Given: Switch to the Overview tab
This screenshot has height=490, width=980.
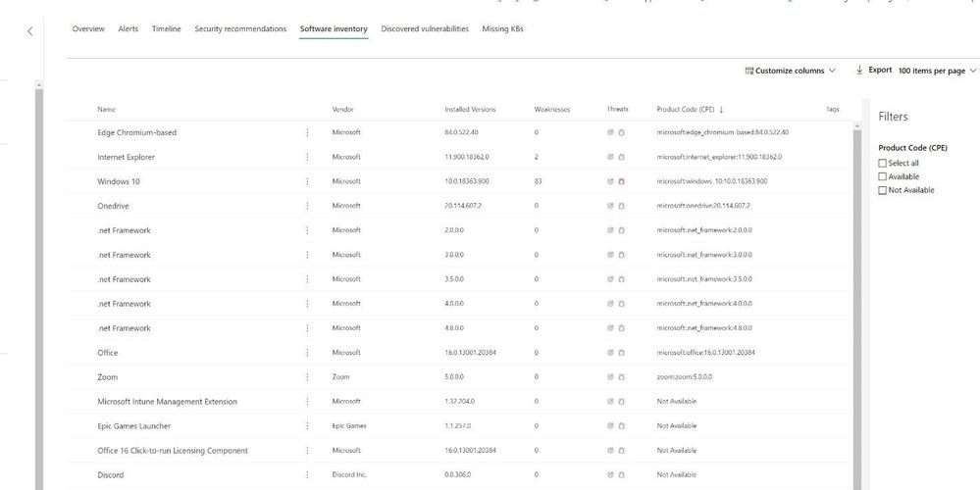Looking at the screenshot, I should tap(88, 28).
